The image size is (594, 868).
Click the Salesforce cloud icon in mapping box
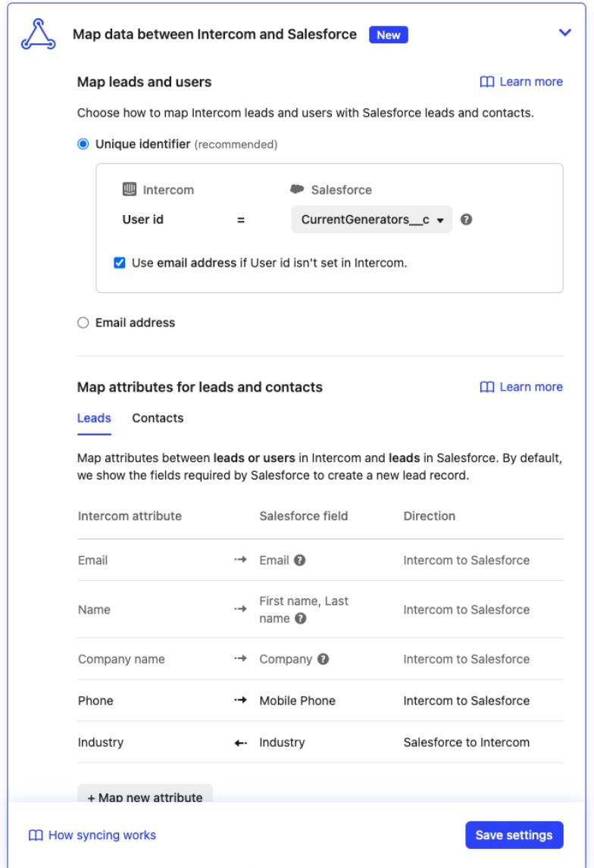[297, 189]
